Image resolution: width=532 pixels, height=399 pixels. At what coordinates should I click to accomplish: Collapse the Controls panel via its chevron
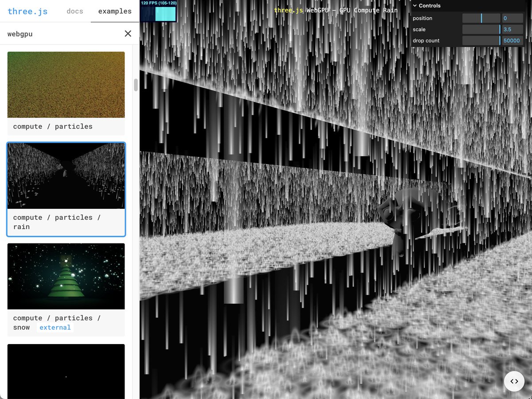click(x=415, y=5)
